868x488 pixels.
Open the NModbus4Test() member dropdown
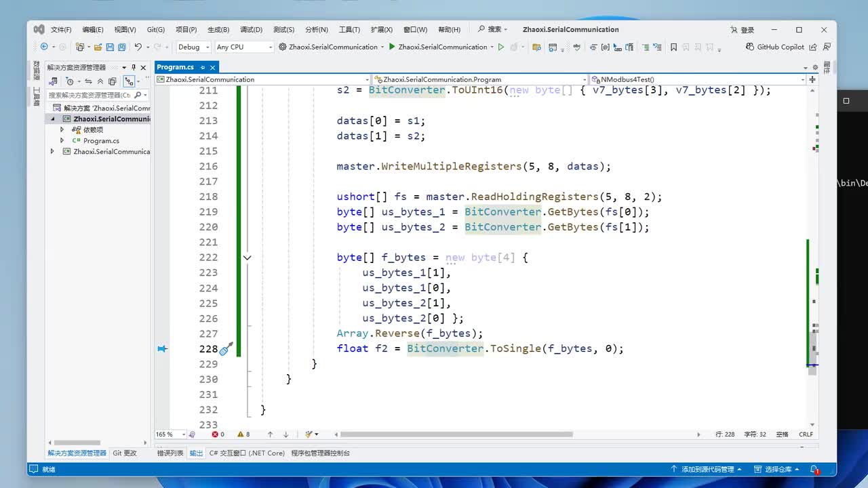pyautogui.click(x=698, y=79)
